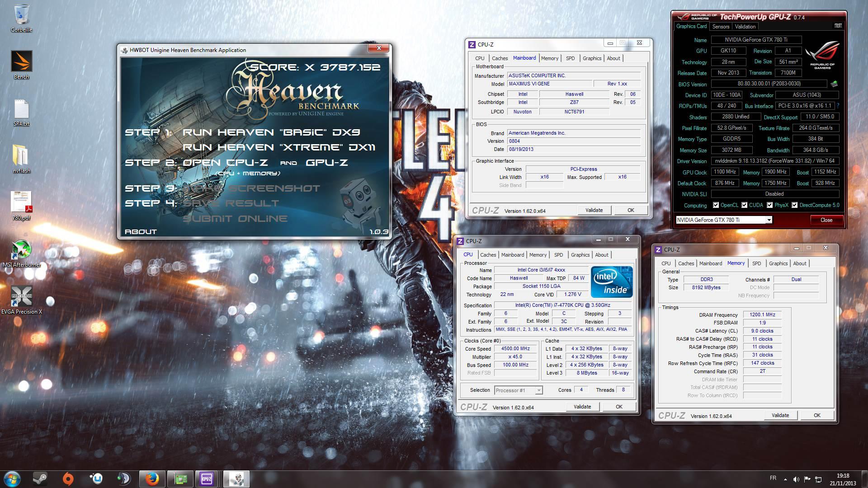Switch to HWBOT Heaven taskbar button
Screen dimensions: 868x488
coord(236,479)
